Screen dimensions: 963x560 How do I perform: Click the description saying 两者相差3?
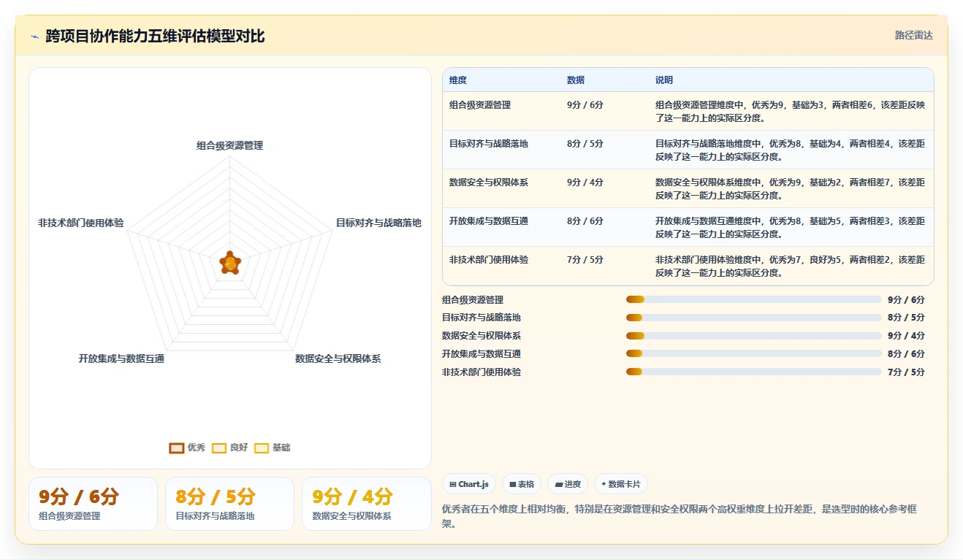coord(790,227)
